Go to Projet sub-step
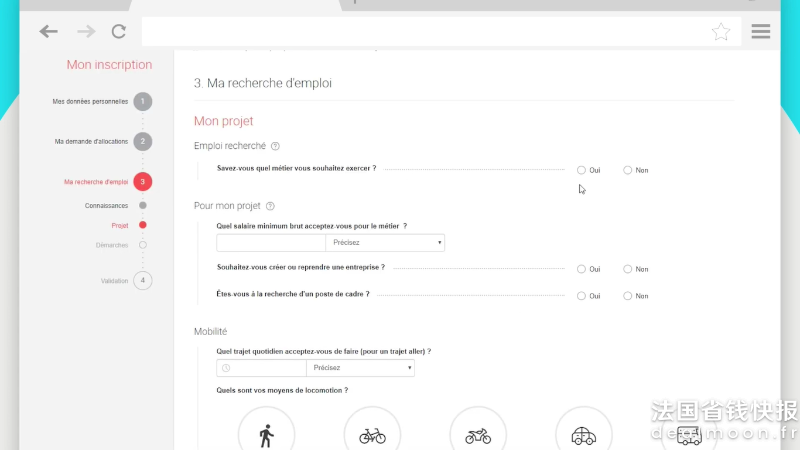This screenshot has width=800, height=450. coord(120,226)
